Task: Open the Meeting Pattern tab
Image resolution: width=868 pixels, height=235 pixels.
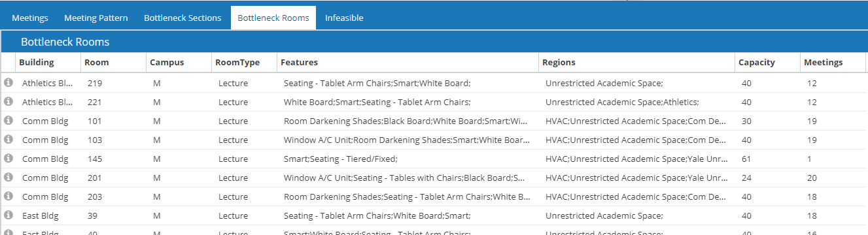Action: point(96,18)
